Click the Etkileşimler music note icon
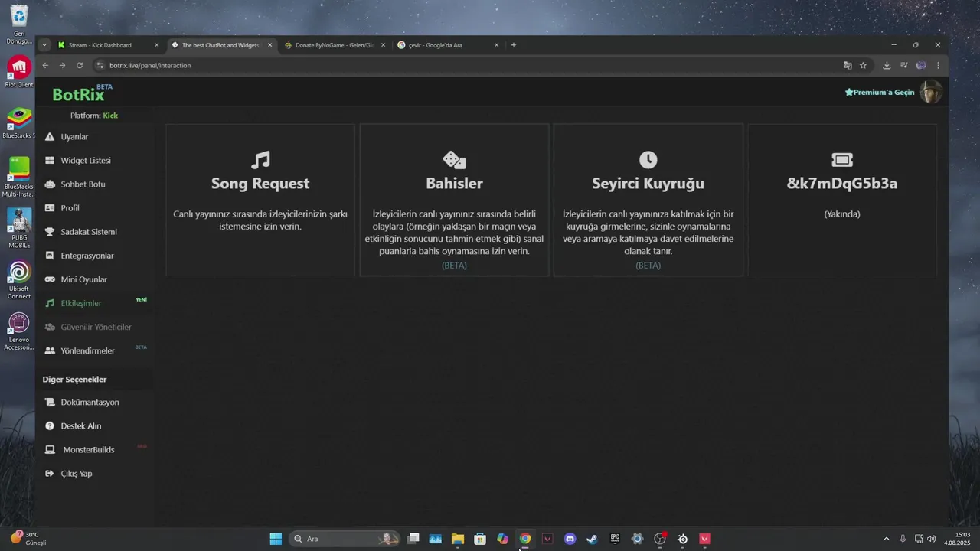This screenshot has height=551, width=980. tap(50, 303)
